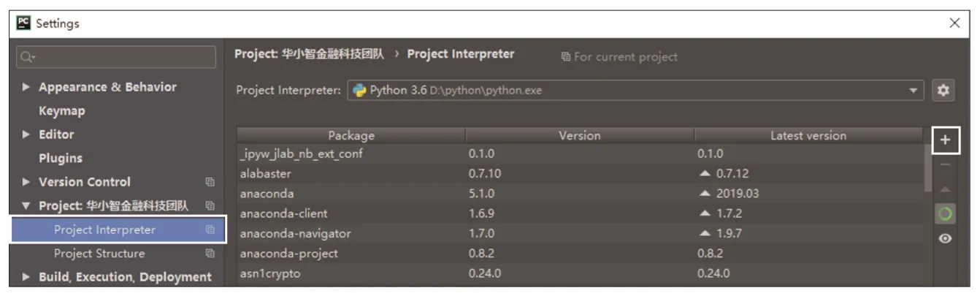Expand the Appearance & Behavior section
980x296 pixels.
[26, 87]
